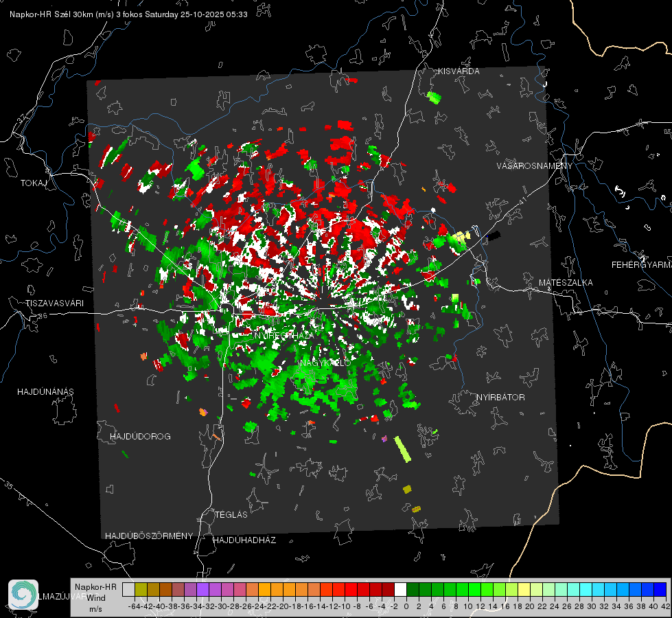Click the map header text with date 25-10-2025

click(128, 14)
